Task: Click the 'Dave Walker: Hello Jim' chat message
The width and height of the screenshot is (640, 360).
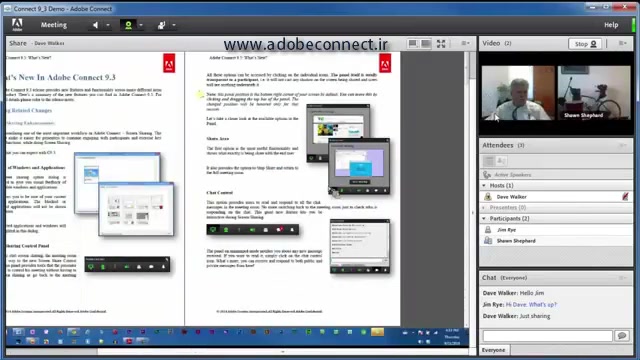Action: pos(513,293)
